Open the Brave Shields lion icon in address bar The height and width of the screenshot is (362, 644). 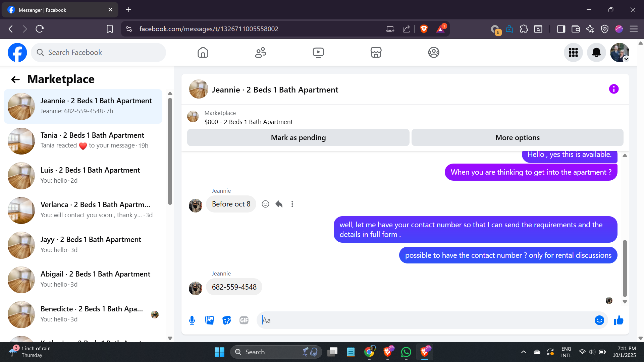(x=424, y=29)
